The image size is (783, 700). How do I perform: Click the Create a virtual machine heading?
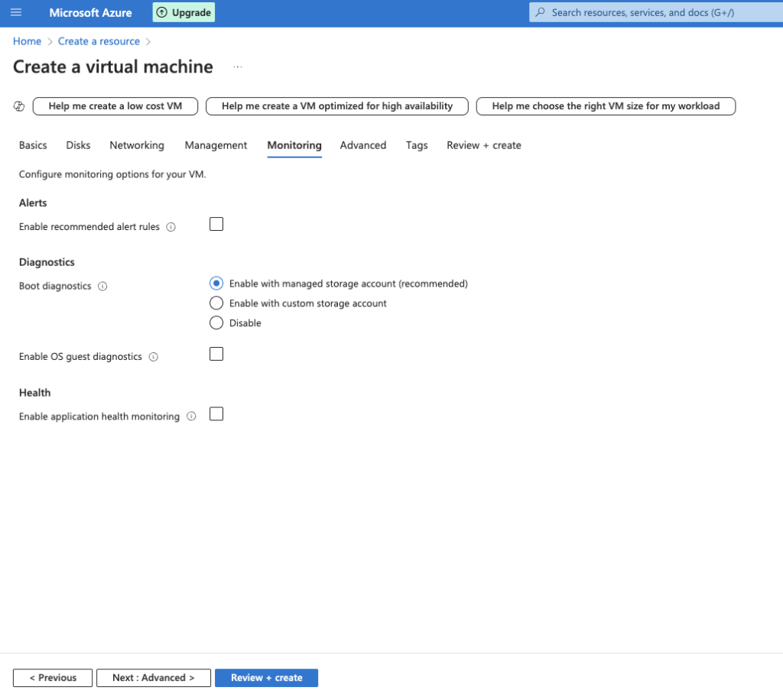point(113,66)
